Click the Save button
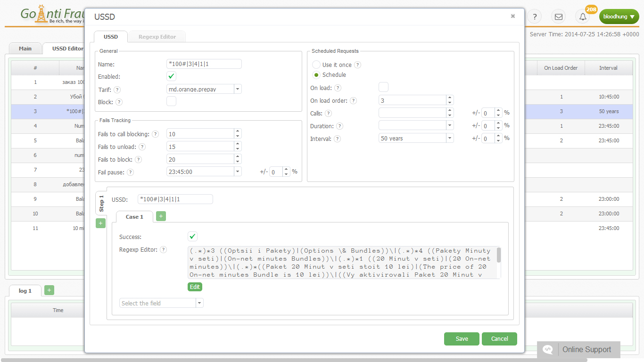Screen dimensions: 644x362 click(x=462, y=339)
